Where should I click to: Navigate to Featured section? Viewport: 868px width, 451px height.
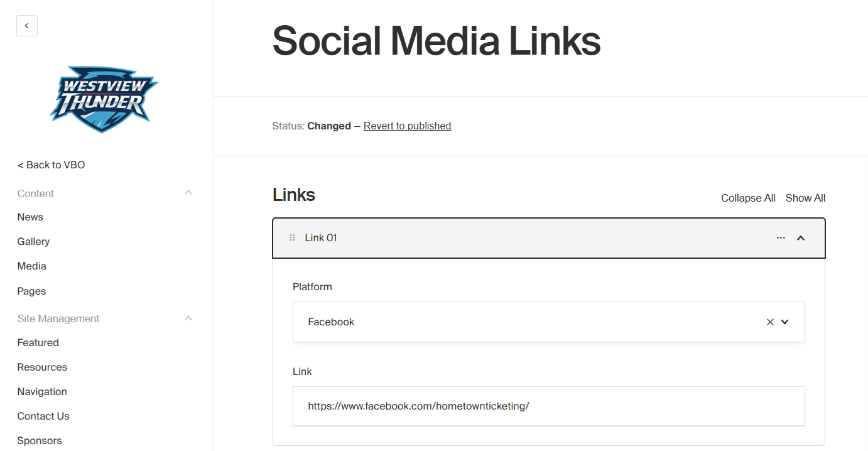tap(38, 343)
